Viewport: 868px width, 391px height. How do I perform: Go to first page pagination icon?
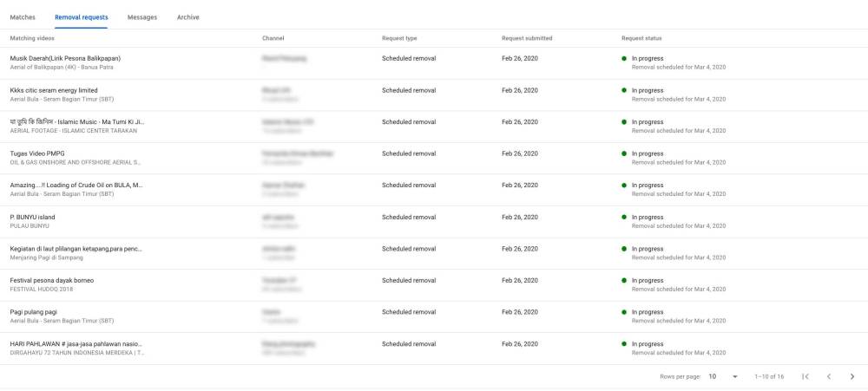point(806,376)
